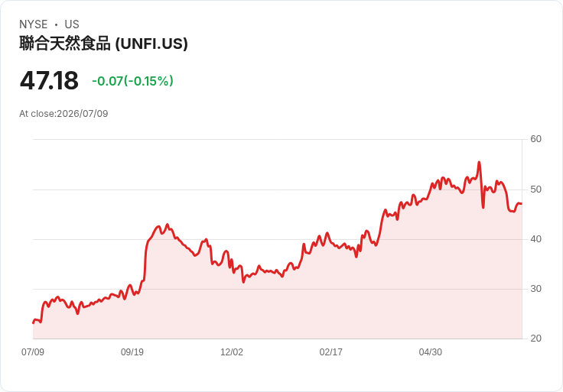Click the 04/30 x-axis date label

[430, 352]
